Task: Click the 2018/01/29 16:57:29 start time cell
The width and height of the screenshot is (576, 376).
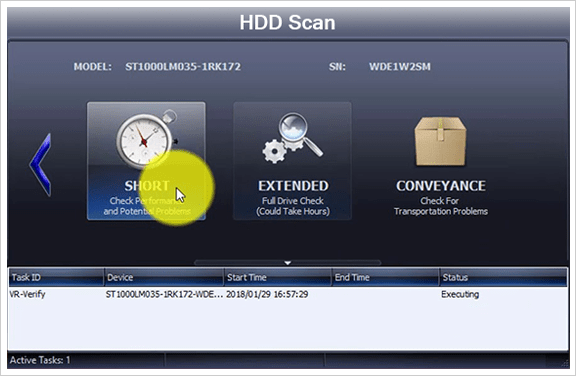Action: pyautogui.click(x=267, y=294)
